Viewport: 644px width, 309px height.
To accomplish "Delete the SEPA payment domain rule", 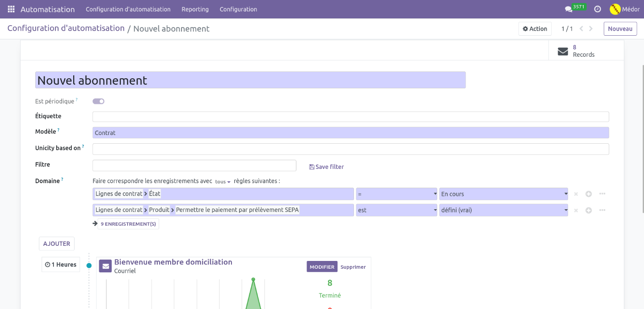I will click(576, 211).
